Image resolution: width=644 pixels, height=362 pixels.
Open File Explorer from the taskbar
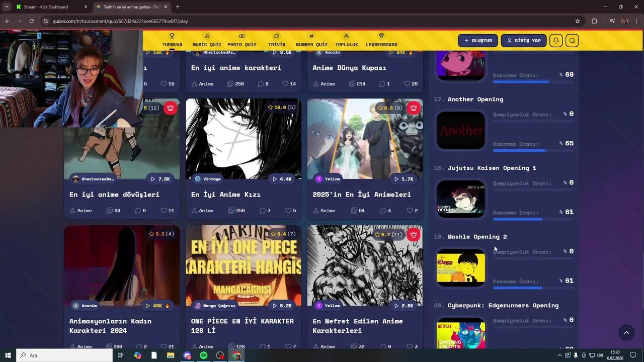click(x=171, y=355)
